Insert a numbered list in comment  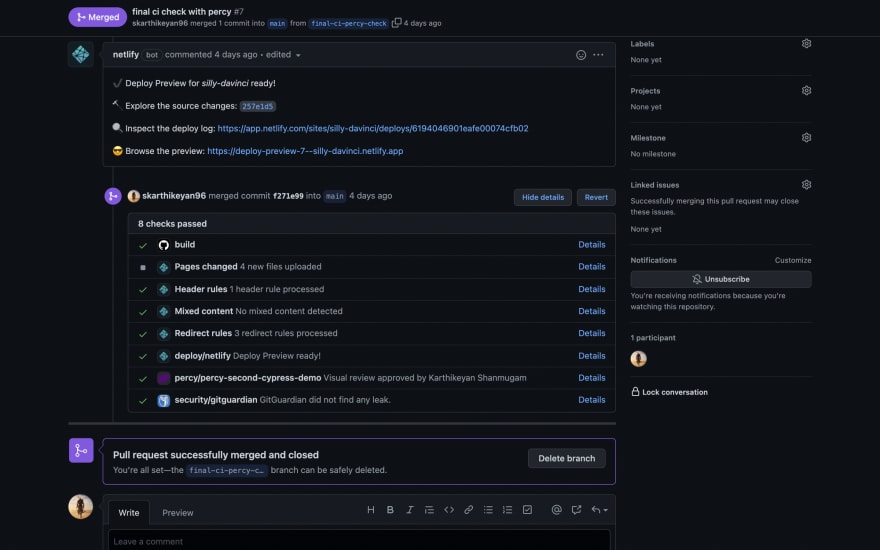pyautogui.click(x=507, y=510)
